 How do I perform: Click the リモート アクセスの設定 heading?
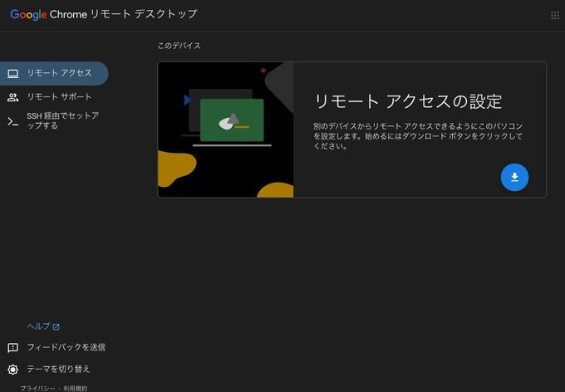[408, 101]
